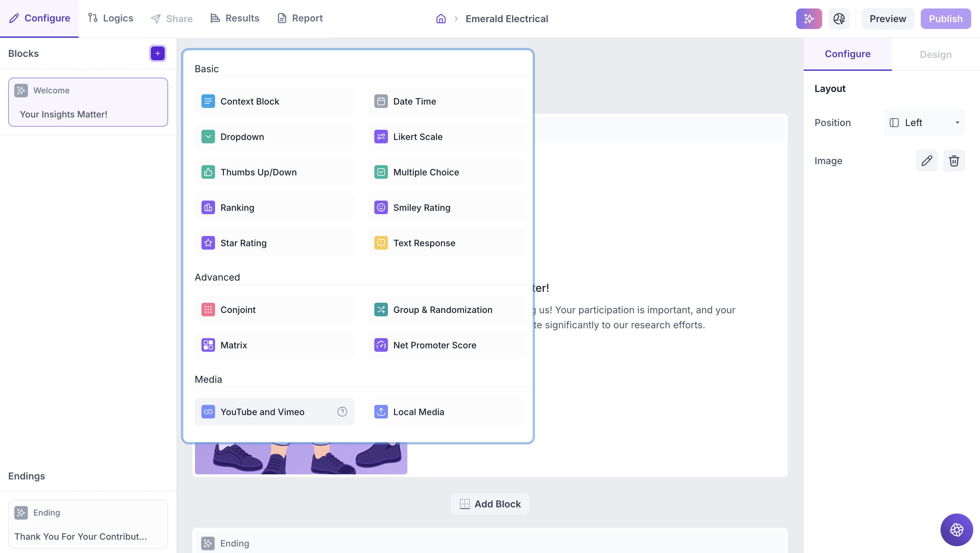Open the AI sparkle assistant button

click(809, 19)
